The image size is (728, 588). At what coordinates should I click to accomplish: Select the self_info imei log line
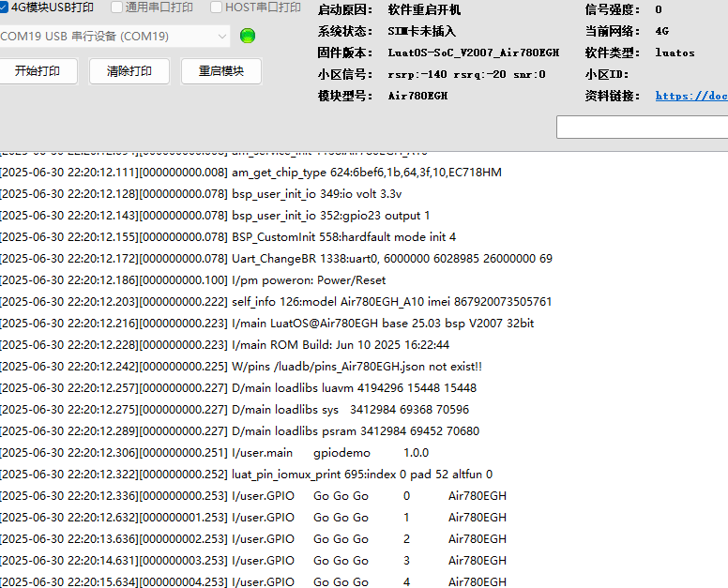coord(276,302)
